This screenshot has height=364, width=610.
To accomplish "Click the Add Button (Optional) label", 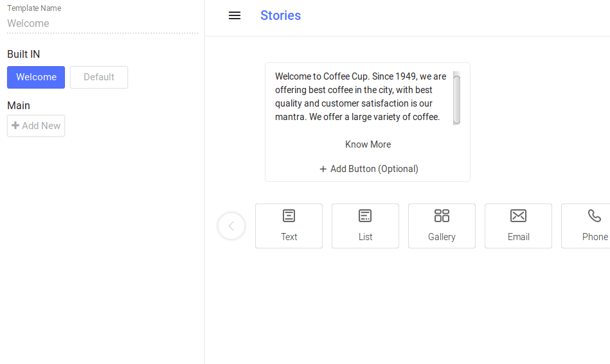I will (x=374, y=169).
